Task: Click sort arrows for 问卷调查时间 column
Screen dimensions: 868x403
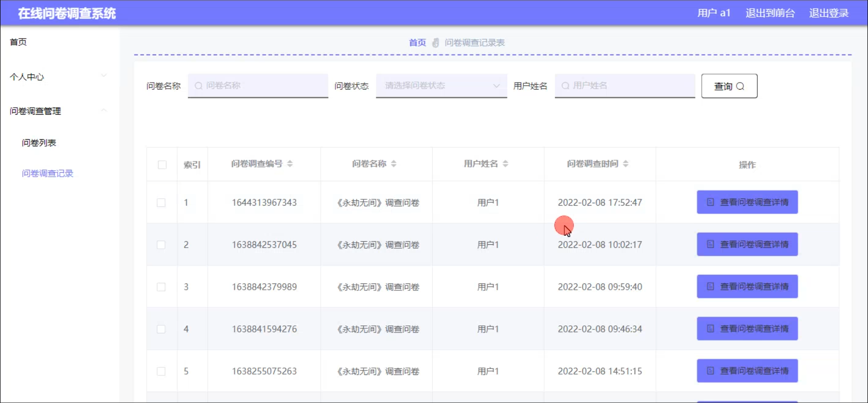Action: 625,164
